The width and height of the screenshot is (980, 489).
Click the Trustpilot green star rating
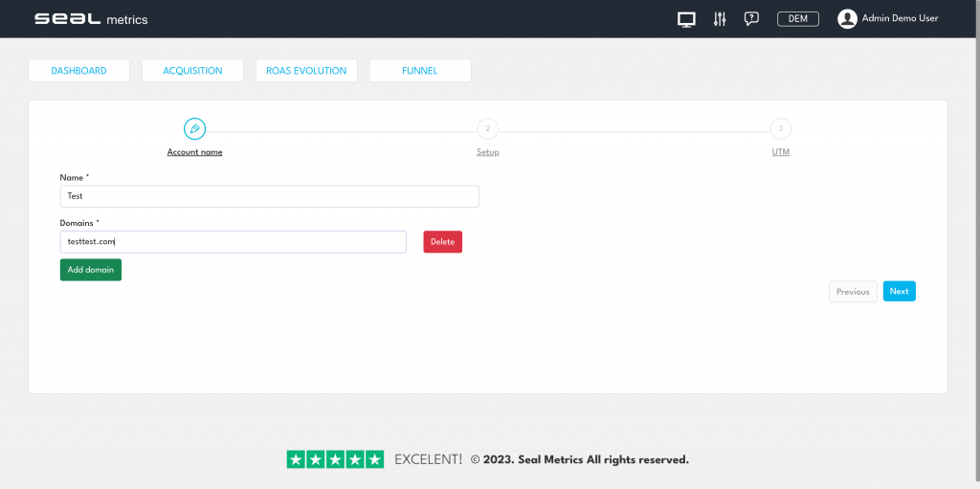[335, 459]
